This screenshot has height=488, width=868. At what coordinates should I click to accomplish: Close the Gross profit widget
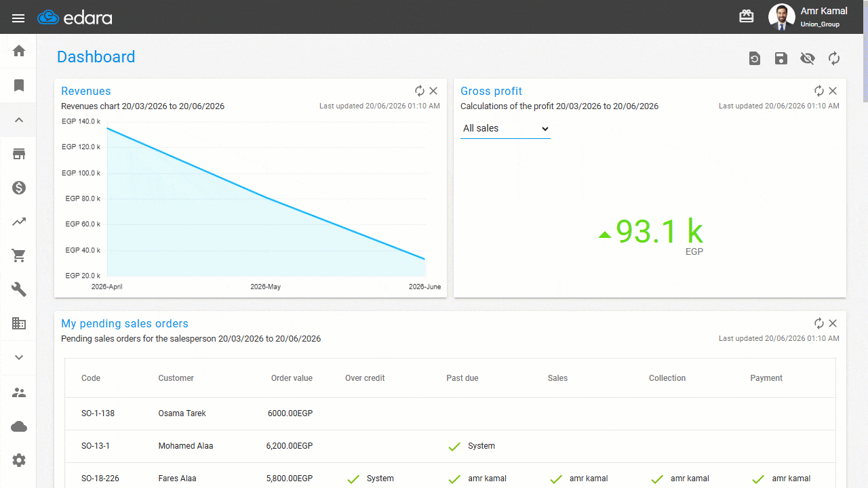833,91
